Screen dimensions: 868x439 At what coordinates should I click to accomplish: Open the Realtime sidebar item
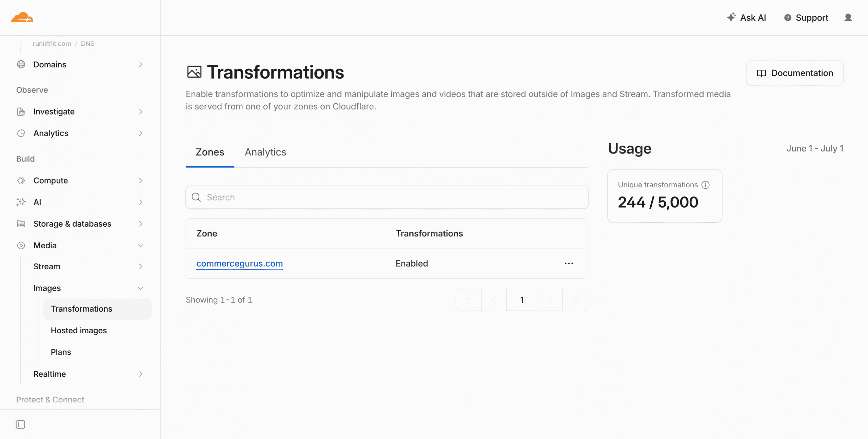coord(50,374)
